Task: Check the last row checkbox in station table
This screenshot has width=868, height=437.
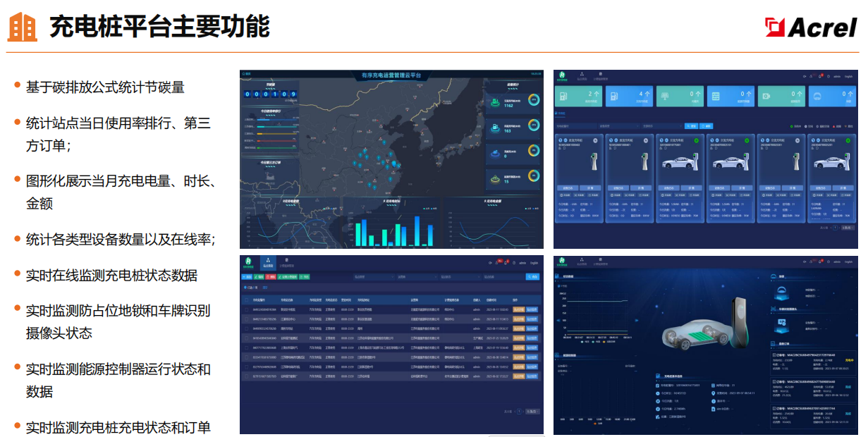Action: (247, 376)
